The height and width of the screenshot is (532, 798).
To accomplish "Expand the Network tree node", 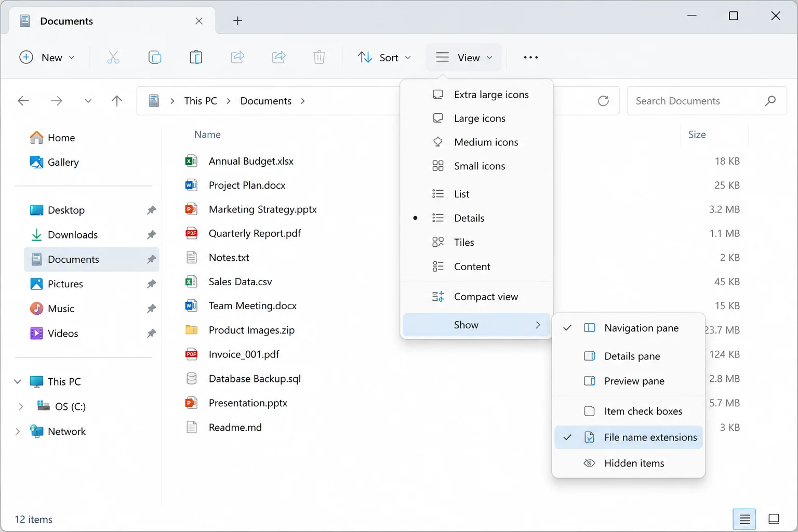I will (x=18, y=432).
